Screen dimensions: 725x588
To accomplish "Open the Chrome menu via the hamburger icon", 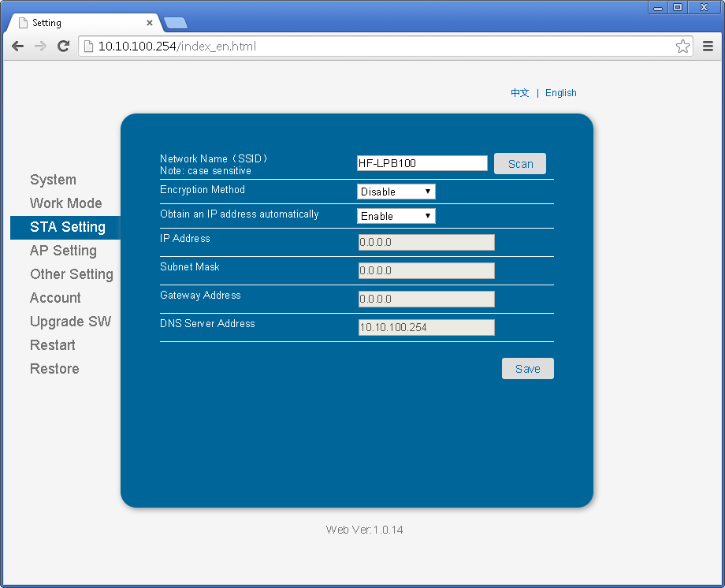I will click(x=708, y=47).
